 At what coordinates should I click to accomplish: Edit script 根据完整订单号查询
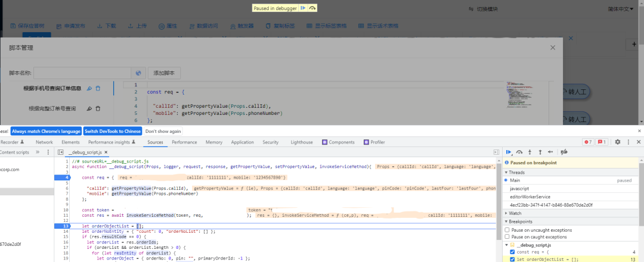(89, 108)
